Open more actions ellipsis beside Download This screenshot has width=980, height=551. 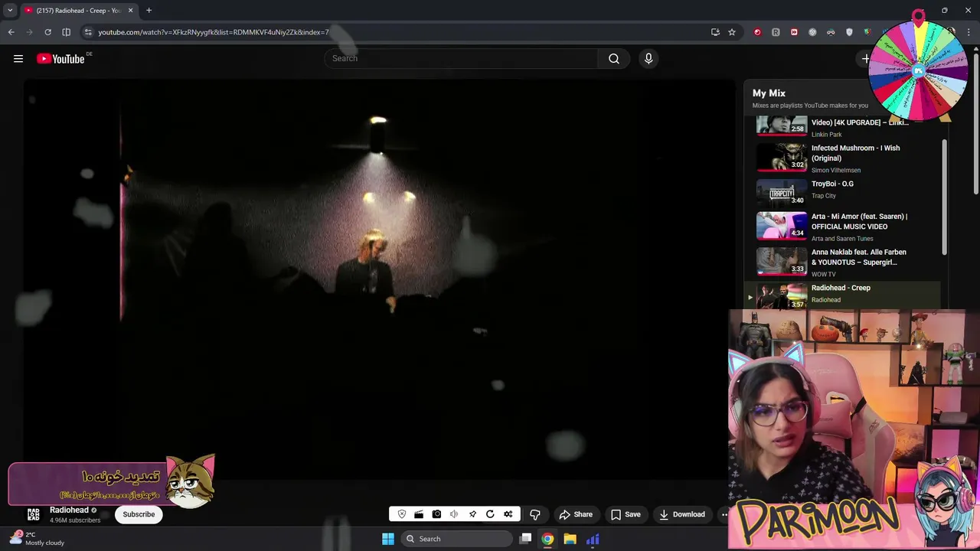point(724,514)
